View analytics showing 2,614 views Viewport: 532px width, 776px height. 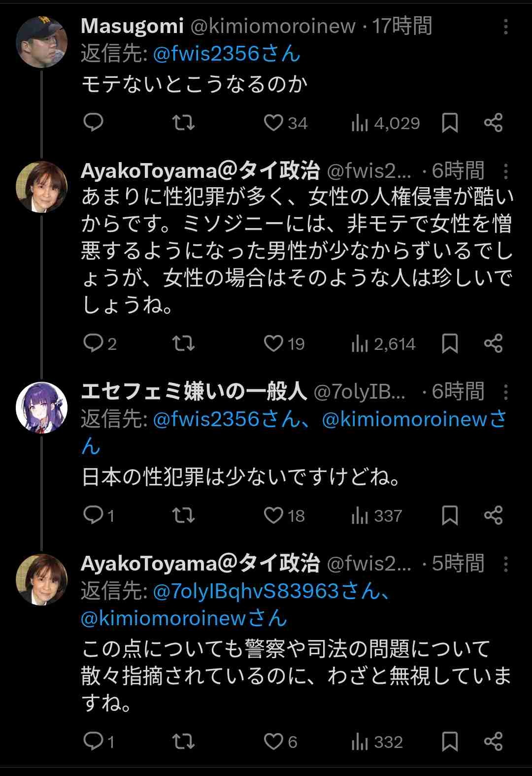[384, 343]
